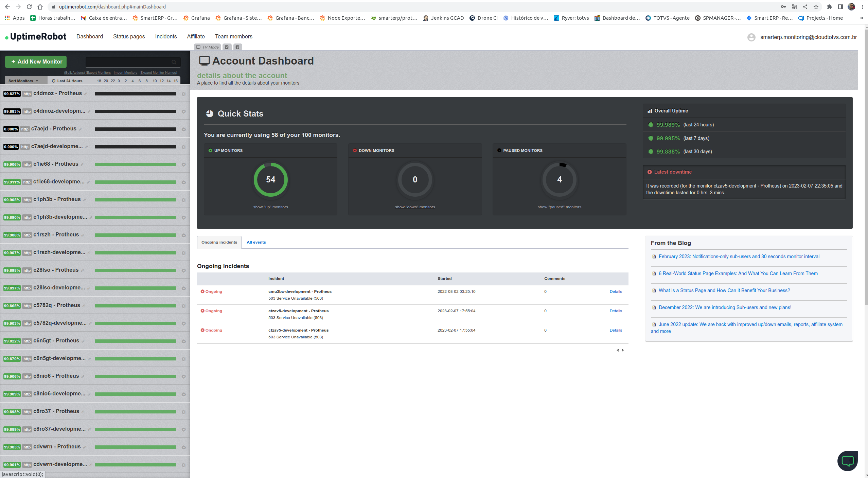Click the user account avatar icon
The height and width of the screenshot is (478, 868).
pyautogui.click(x=751, y=37)
